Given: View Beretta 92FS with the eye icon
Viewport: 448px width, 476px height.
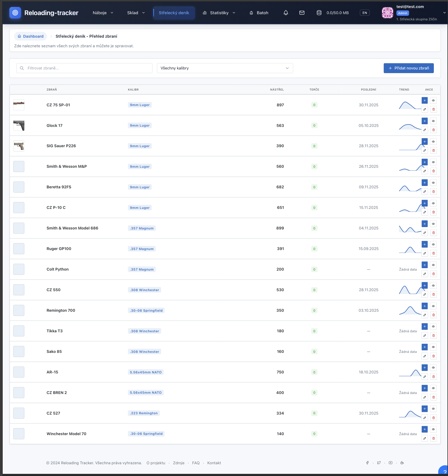Looking at the screenshot, I should coord(433,183).
